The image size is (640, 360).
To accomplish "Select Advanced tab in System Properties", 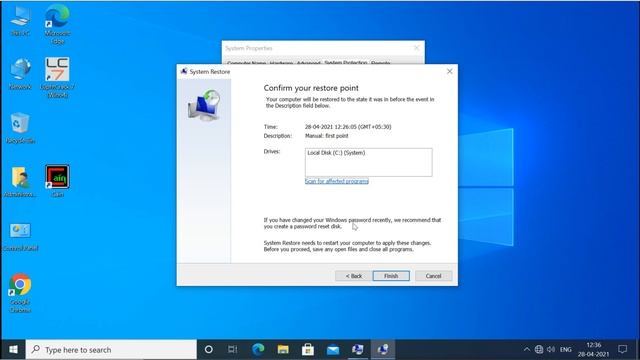I will tap(308, 63).
